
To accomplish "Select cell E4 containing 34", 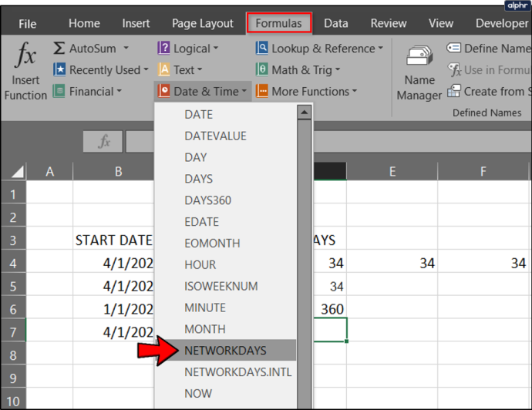I will click(392, 263).
